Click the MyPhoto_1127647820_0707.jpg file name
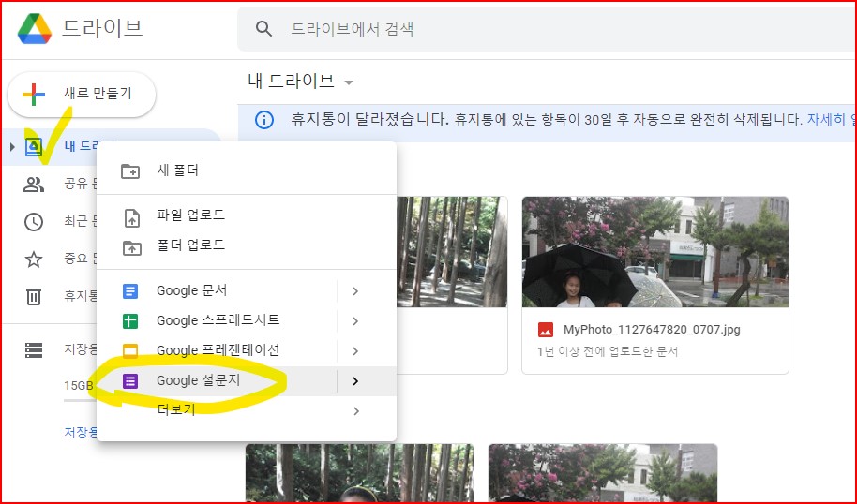857x504 pixels. pyautogui.click(x=652, y=330)
